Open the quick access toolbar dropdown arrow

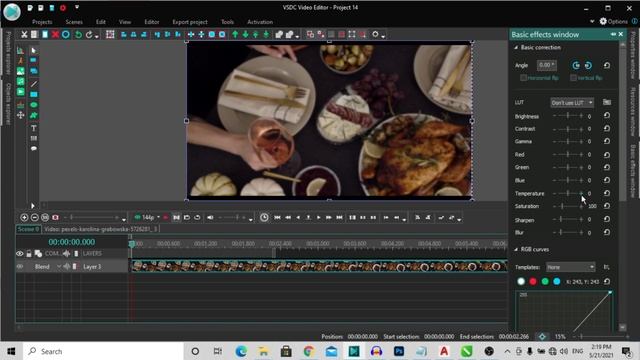(x=77, y=7)
